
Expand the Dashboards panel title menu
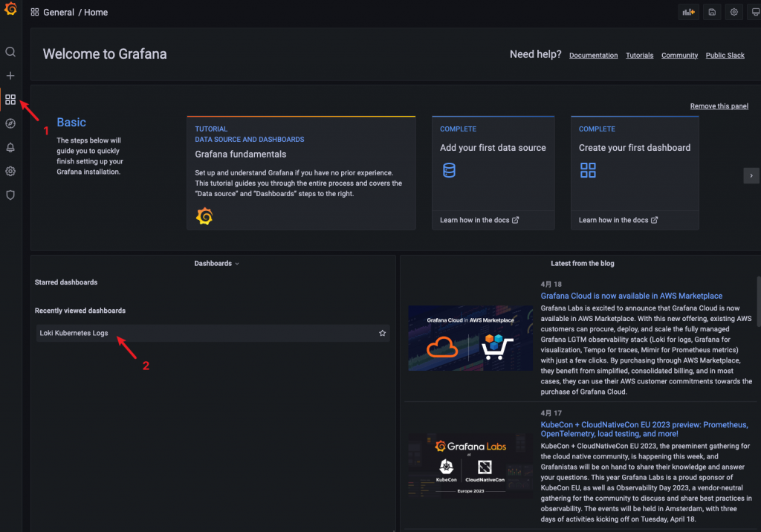pos(216,264)
